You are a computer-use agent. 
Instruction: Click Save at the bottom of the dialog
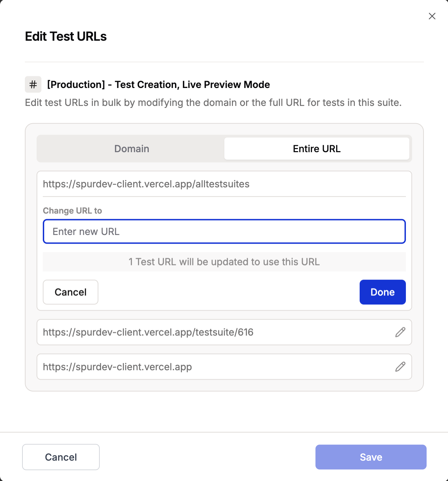[371, 457]
